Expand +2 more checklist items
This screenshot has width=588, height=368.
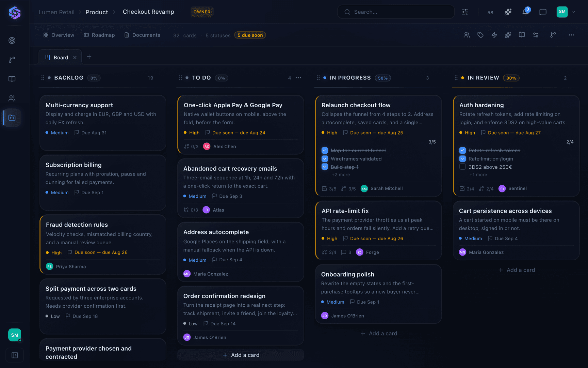[x=341, y=175]
